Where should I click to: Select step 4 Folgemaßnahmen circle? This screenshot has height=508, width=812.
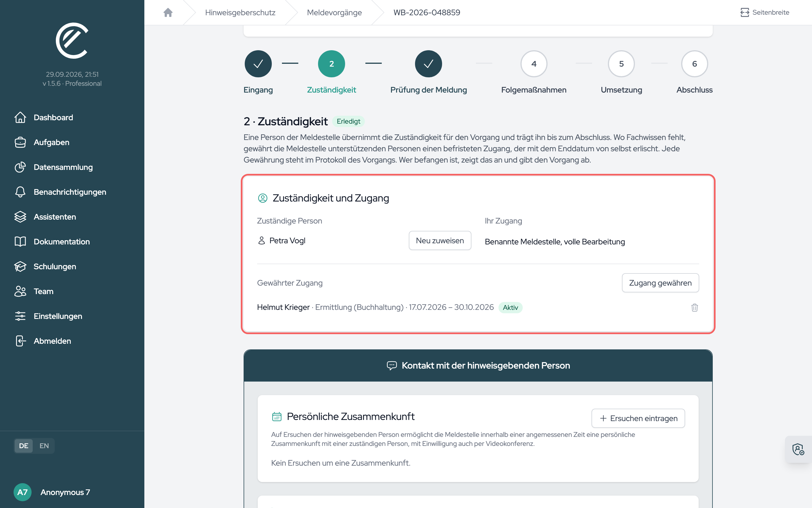(x=534, y=64)
